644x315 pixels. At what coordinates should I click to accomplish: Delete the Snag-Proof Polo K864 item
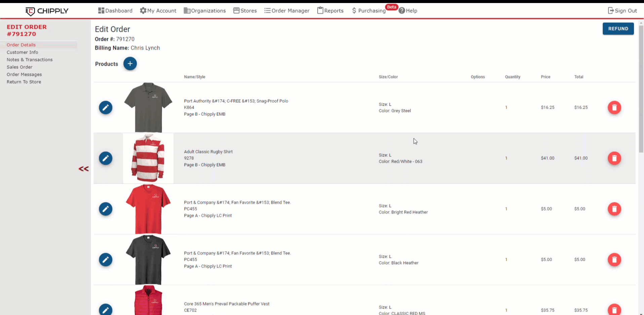[614, 108]
